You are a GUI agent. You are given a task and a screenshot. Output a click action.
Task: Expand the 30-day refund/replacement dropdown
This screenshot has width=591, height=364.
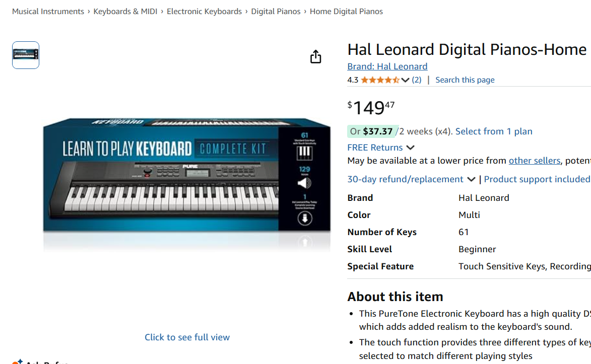pyautogui.click(x=471, y=179)
